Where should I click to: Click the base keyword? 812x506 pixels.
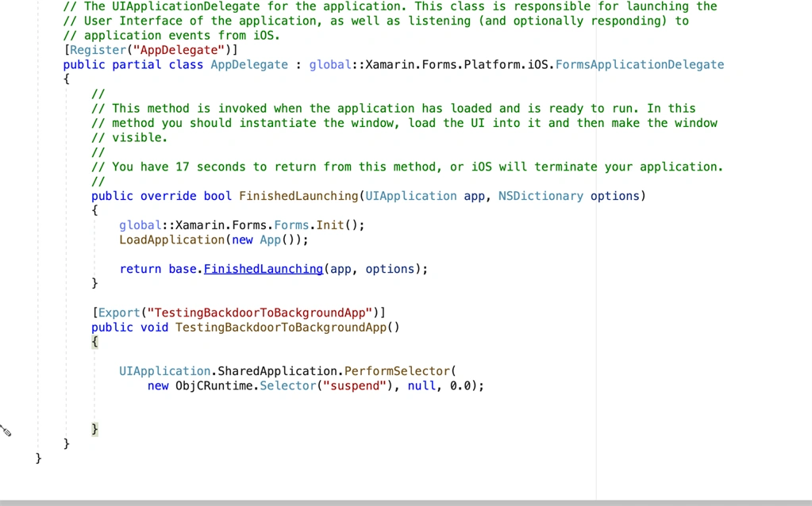coord(183,269)
